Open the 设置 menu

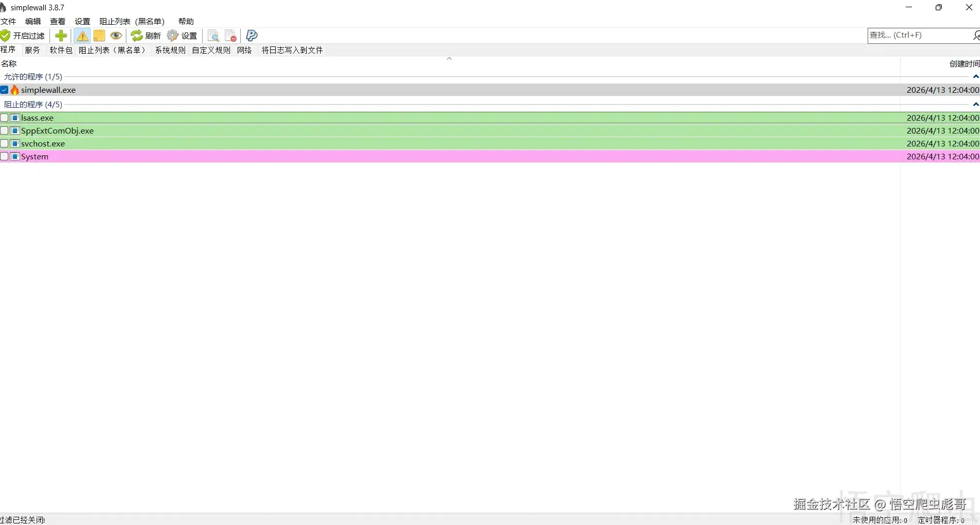click(x=82, y=21)
